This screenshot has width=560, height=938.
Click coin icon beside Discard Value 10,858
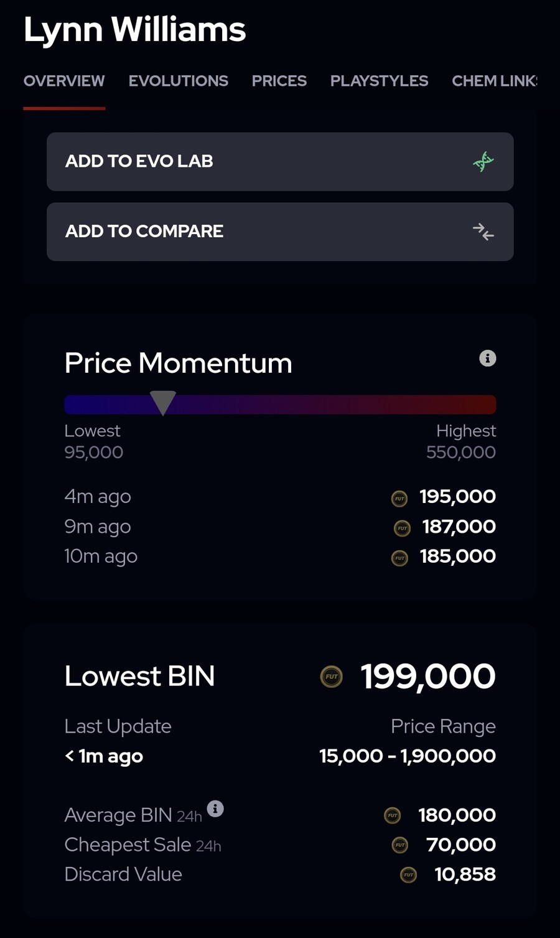(408, 875)
